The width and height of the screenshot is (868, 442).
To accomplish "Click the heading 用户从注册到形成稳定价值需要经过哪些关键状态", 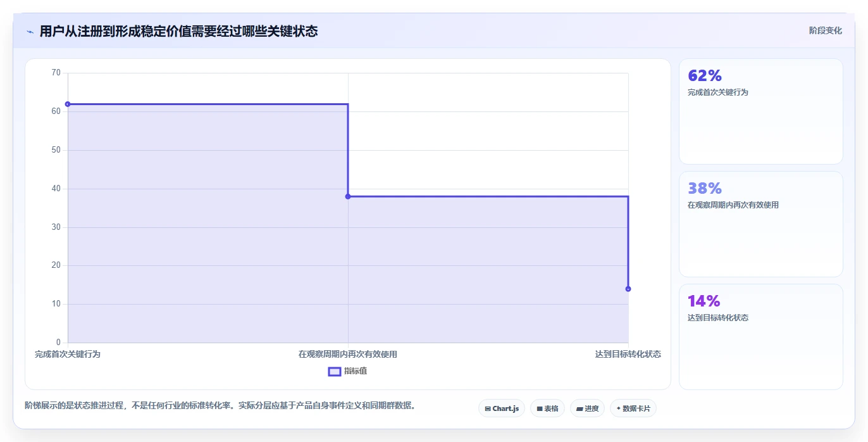I will click(x=178, y=31).
